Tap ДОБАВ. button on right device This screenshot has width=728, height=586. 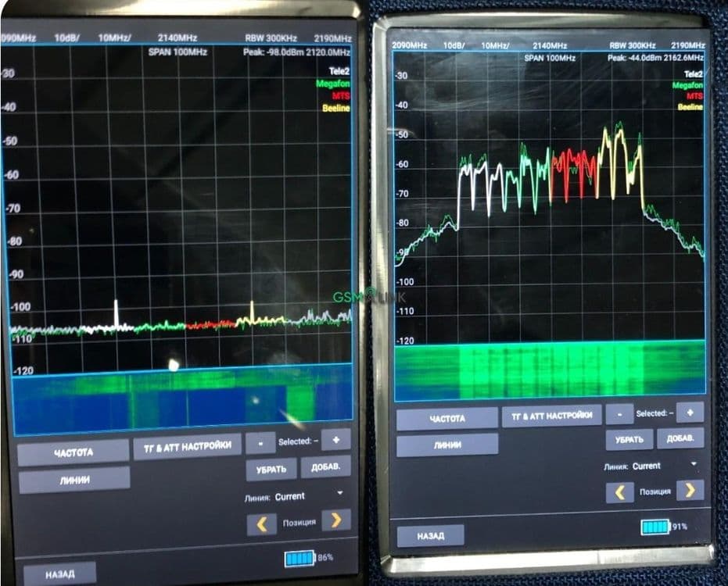(680, 438)
